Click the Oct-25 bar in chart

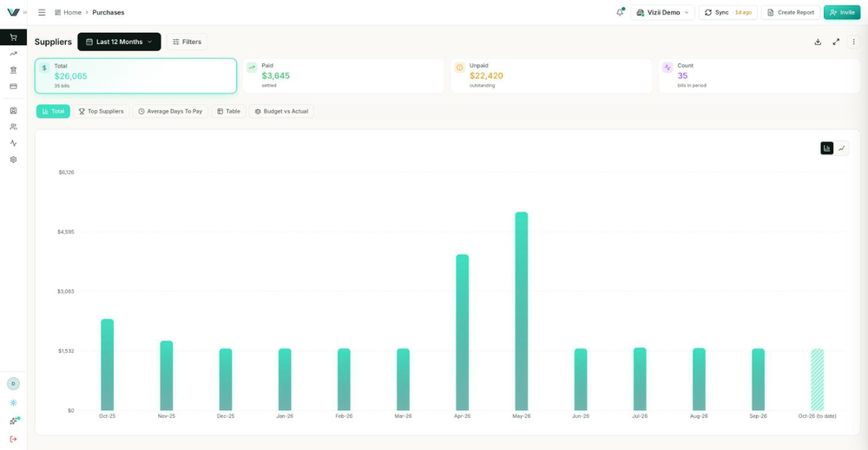point(108,365)
